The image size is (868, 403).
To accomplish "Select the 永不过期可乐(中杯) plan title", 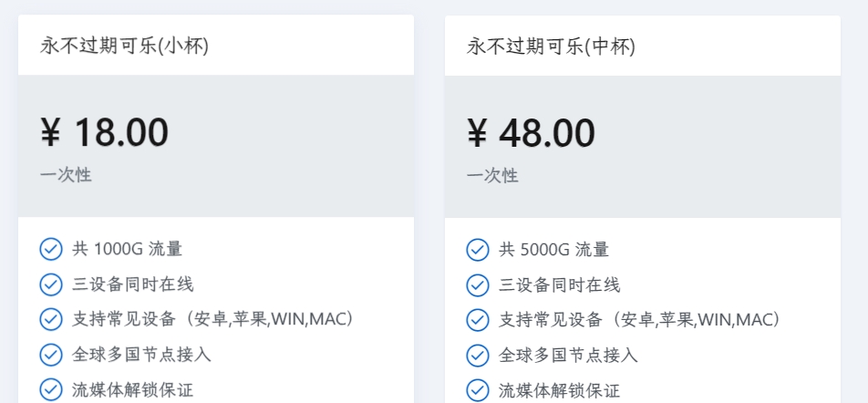I will pyautogui.click(x=551, y=46).
